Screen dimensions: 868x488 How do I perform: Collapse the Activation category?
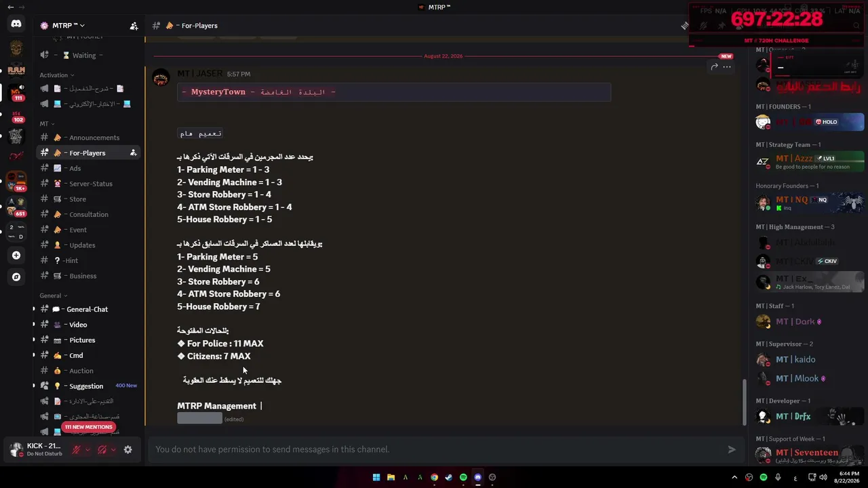[57, 75]
